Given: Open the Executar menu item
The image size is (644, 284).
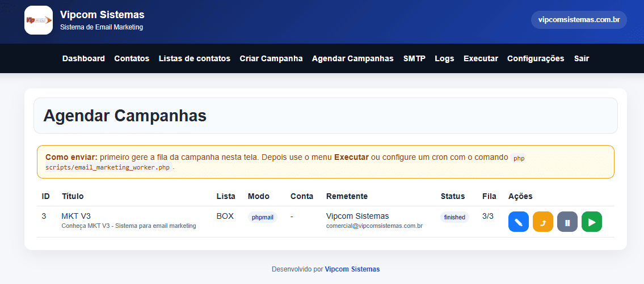Looking at the screenshot, I should [x=481, y=58].
